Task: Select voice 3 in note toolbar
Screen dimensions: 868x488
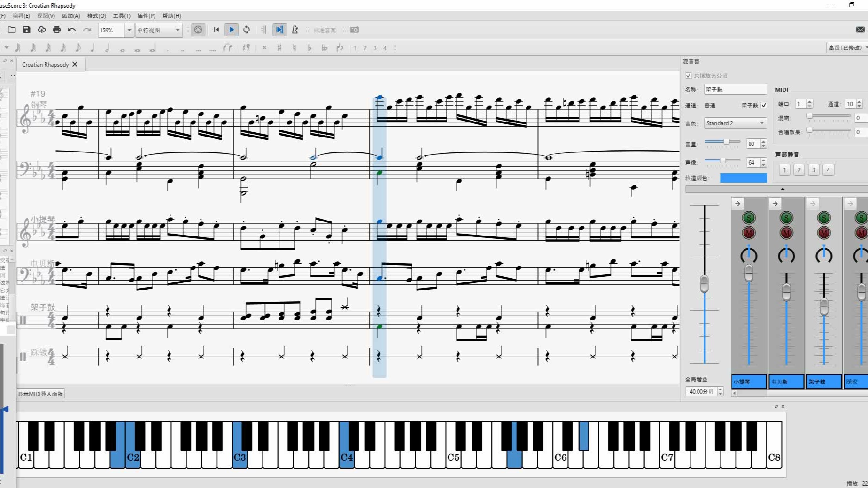Action: click(x=375, y=48)
